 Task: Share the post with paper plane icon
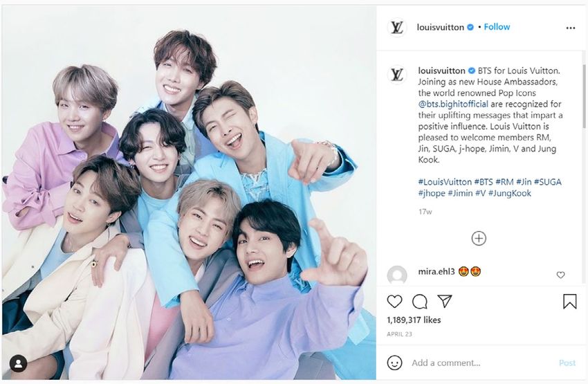(x=445, y=301)
